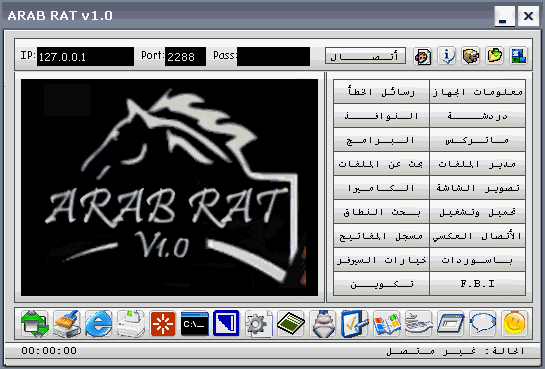Click the تحميل وتشغيل button
This screenshot has width=545, height=369.
[x=477, y=211]
